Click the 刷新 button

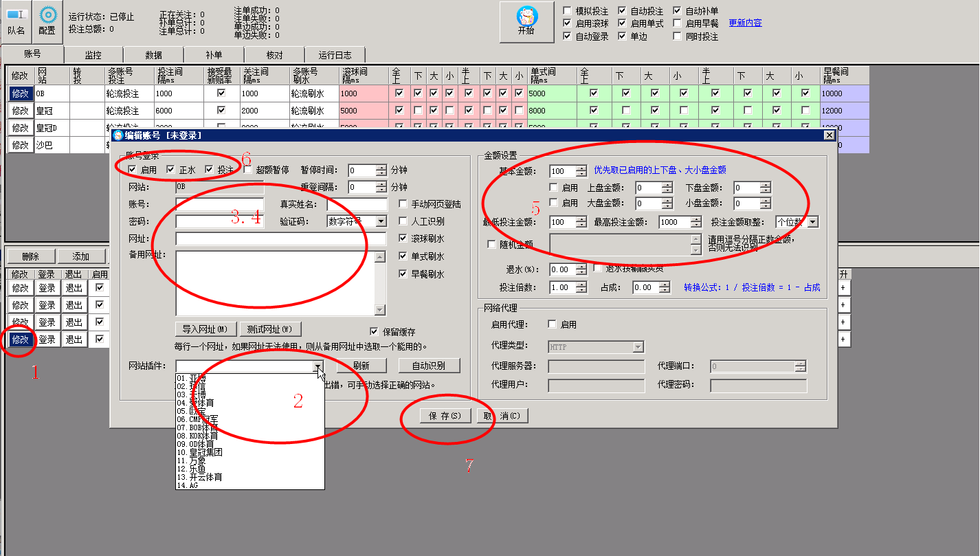pos(361,366)
